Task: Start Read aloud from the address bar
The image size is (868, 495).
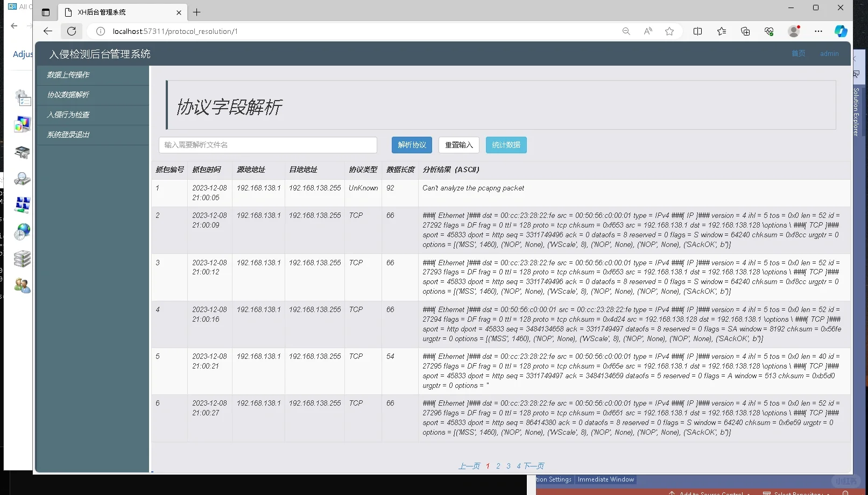Action: tap(647, 31)
